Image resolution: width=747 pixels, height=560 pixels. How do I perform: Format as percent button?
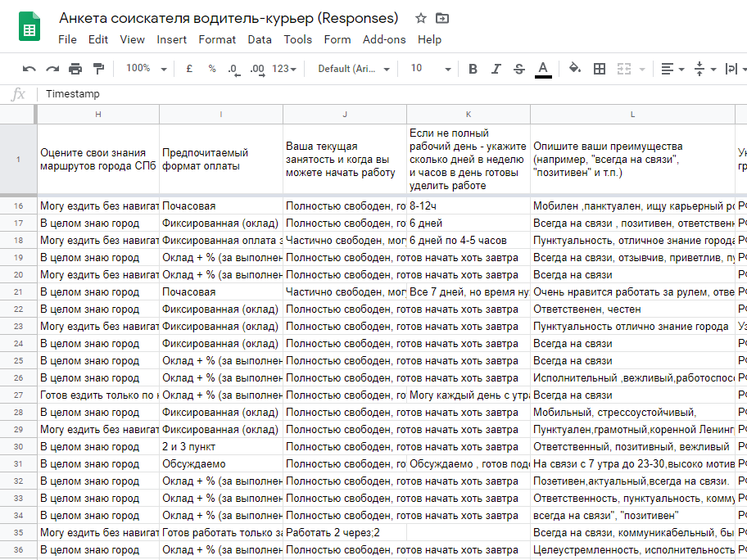[212, 69]
